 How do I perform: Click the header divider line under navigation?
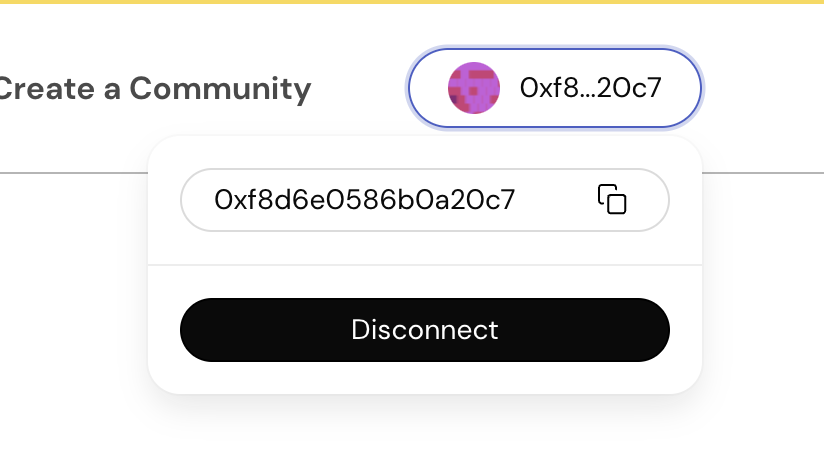click(x=74, y=172)
